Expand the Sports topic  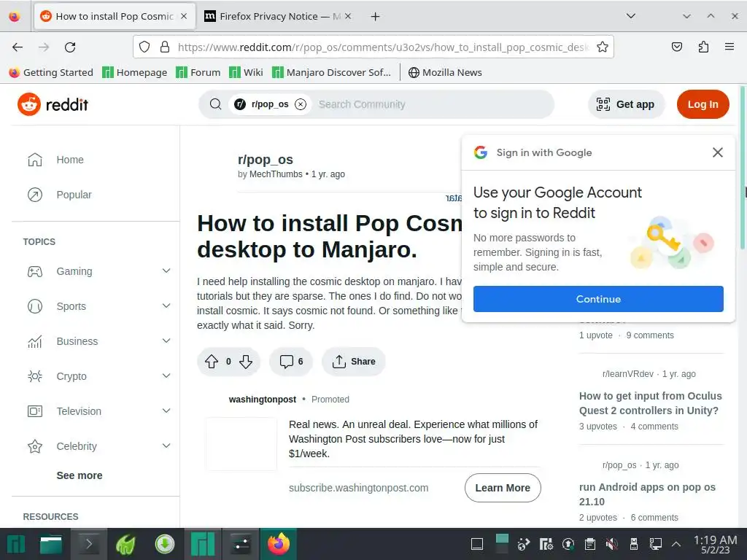point(166,306)
